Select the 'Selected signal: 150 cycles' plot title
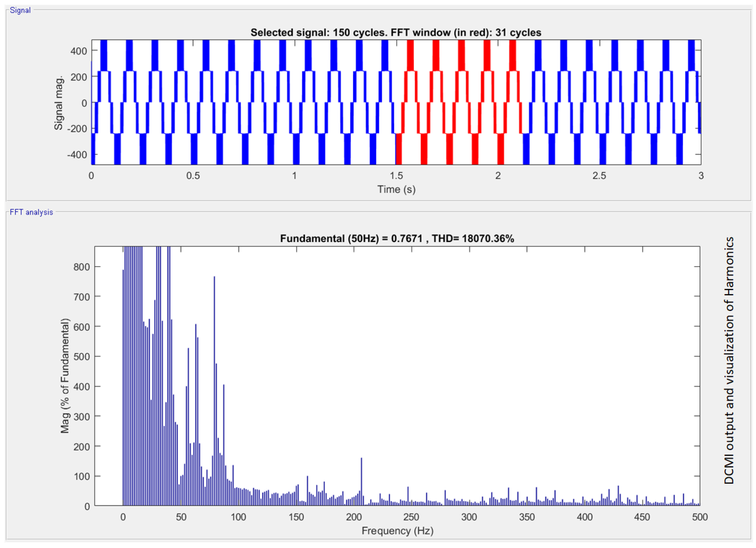This screenshot has width=756, height=548. (396, 33)
